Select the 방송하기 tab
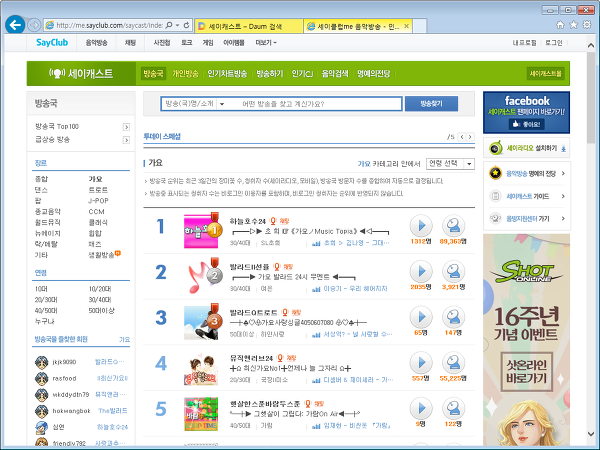 coord(269,73)
